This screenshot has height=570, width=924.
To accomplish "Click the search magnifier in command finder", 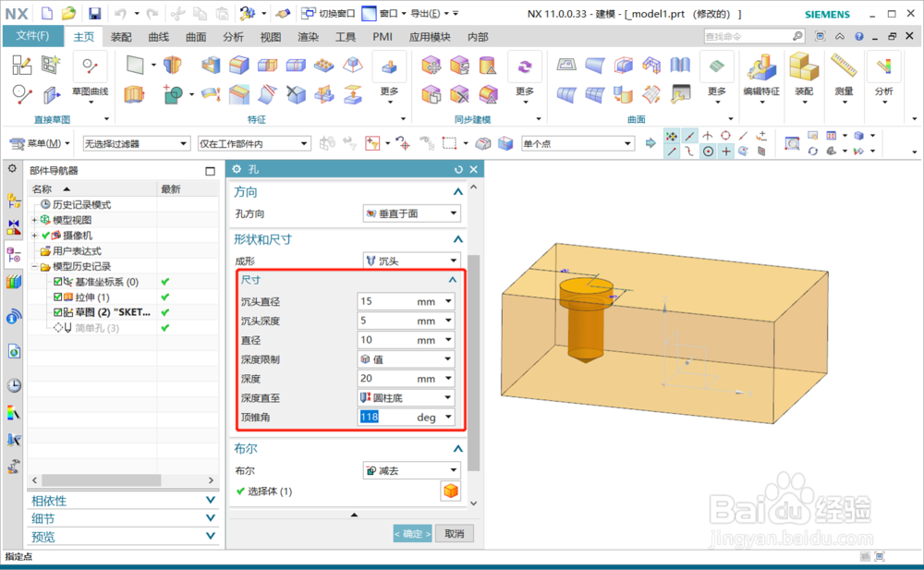I will coord(797,36).
